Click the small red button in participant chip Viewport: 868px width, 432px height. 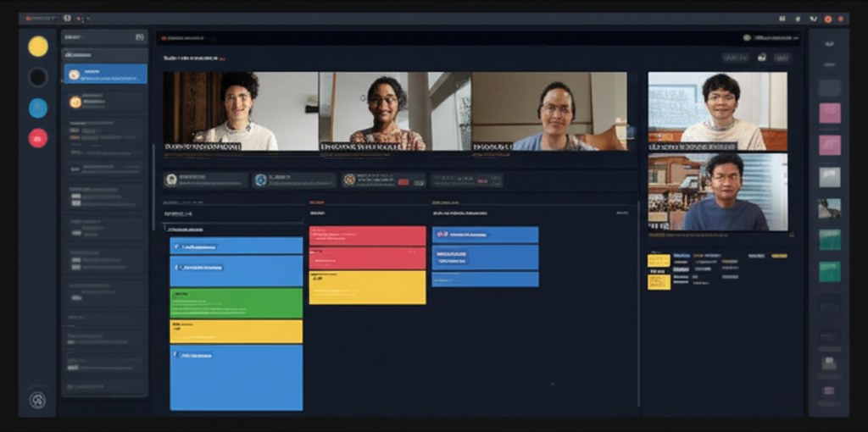coord(404,181)
